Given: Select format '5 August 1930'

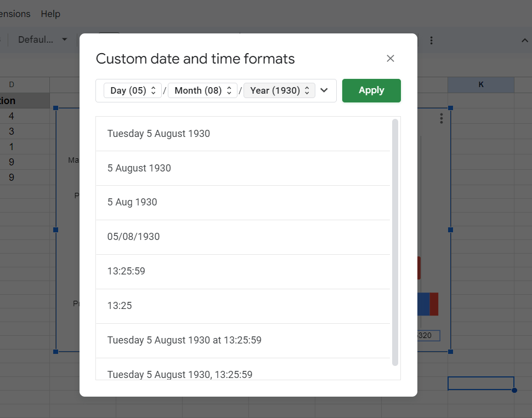Looking at the screenshot, I should [243, 168].
